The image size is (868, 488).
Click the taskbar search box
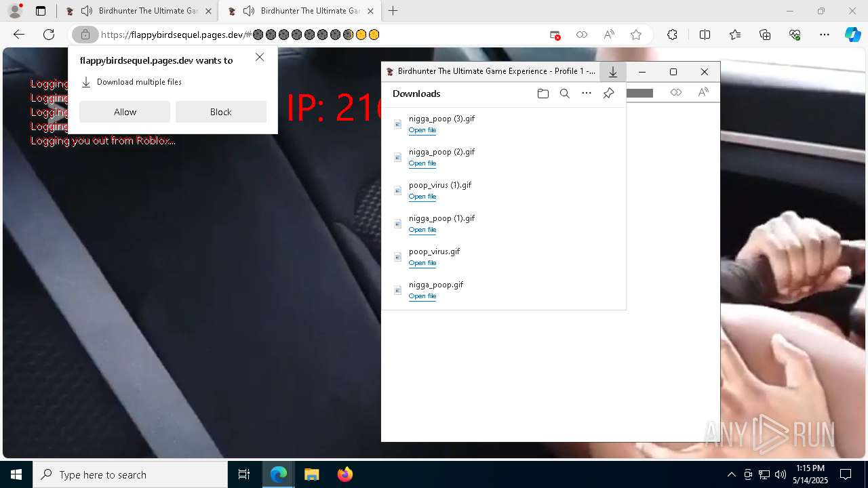130,474
